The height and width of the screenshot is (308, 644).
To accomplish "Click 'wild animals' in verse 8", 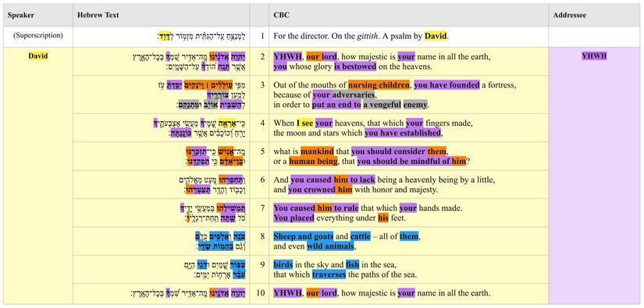I will point(330,247).
